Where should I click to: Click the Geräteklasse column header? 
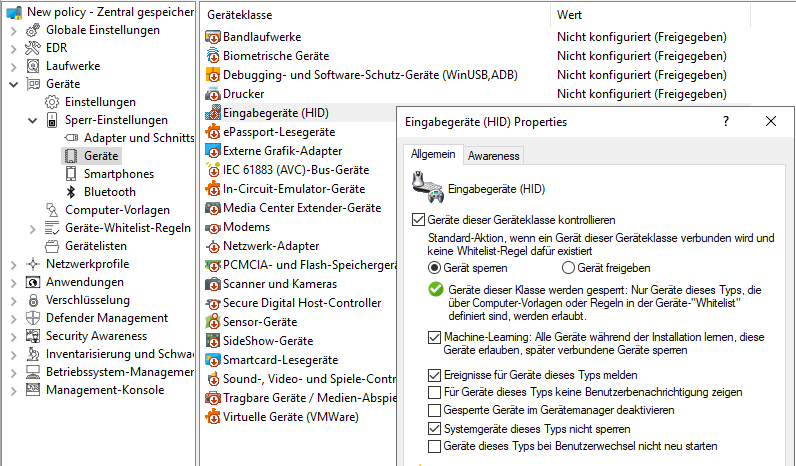pyautogui.click(x=375, y=15)
